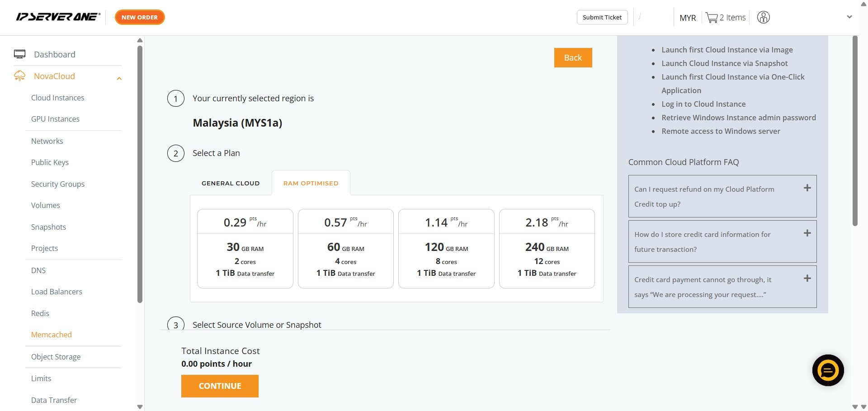Expand the refund FAQ plus icon
Viewport: 868px width, 411px height.
pos(807,188)
